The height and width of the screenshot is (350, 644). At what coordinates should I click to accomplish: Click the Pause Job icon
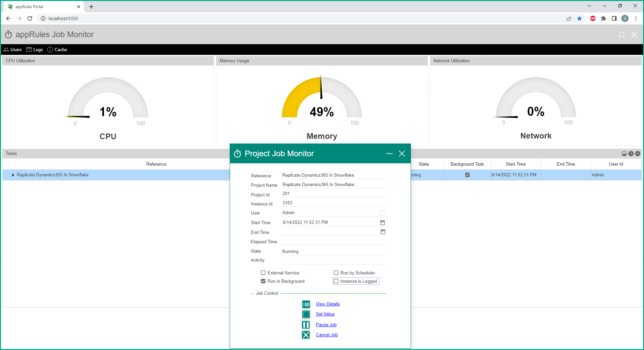click(306, 325)
